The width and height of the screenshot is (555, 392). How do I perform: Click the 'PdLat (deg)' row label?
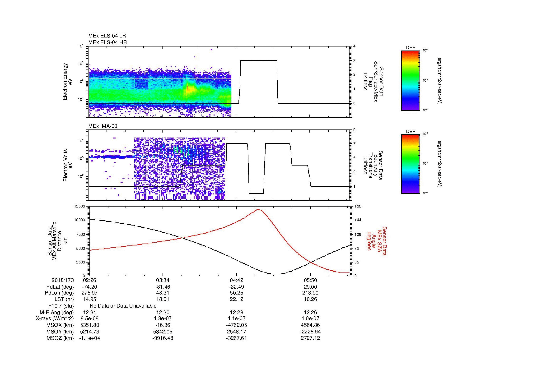pyautogui.click(x=60, y=287)
